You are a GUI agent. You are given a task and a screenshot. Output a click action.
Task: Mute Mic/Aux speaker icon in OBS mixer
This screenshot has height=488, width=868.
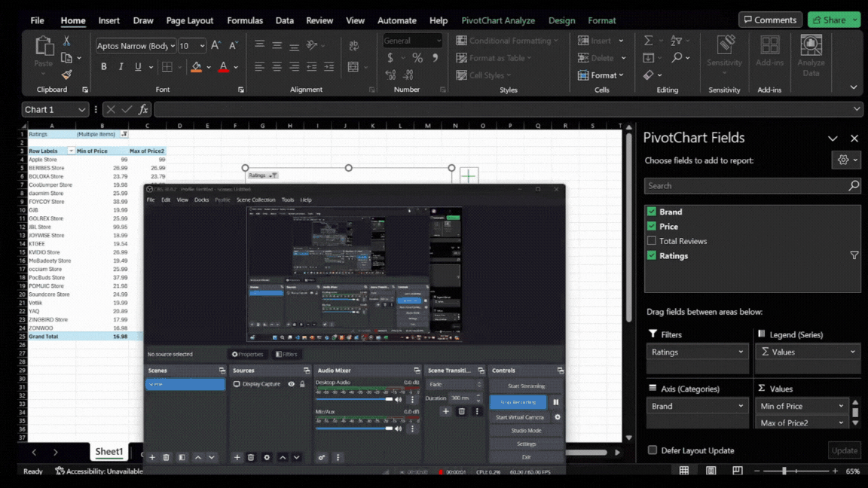[x=398, y=429]
